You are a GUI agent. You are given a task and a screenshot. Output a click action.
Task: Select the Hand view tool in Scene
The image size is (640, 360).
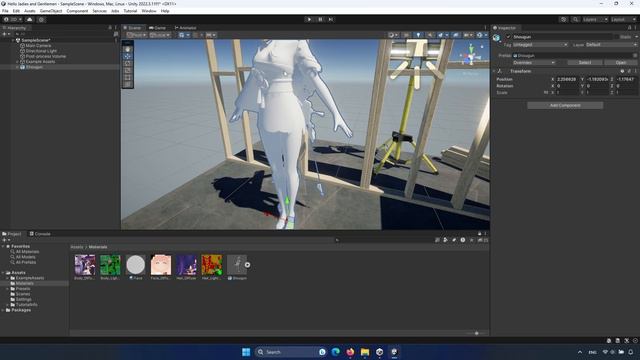(128, 49)
